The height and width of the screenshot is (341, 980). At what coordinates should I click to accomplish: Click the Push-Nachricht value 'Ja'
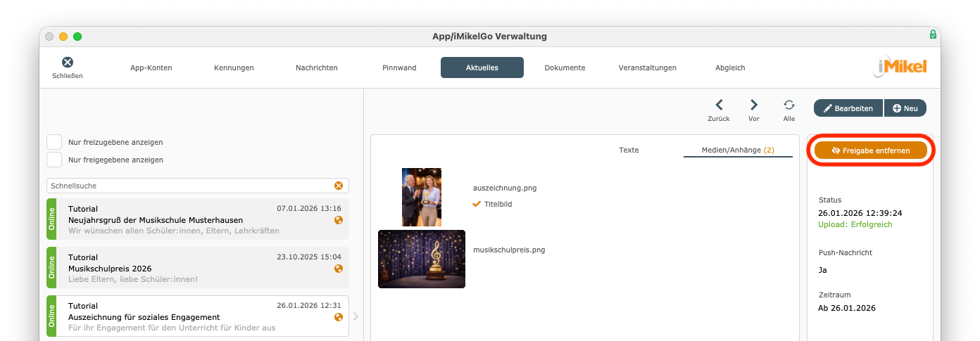tap(822, 269)
